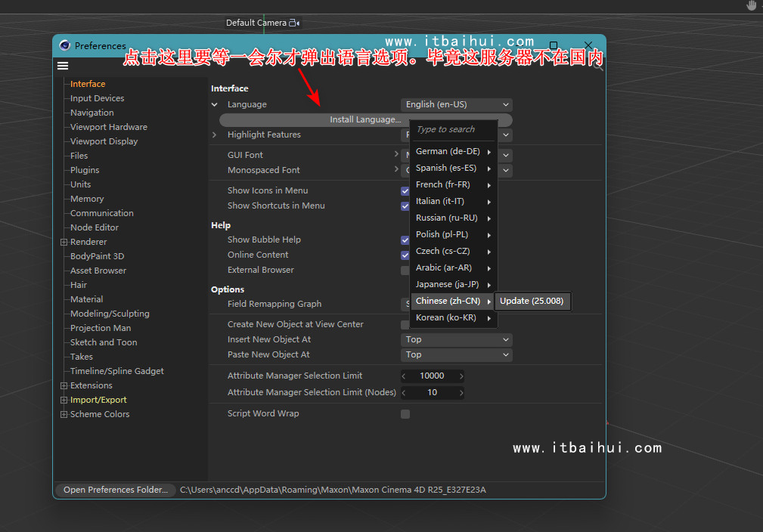Click the search magnifier icon
The width and height of the screenshot is (763, 532).
[597, 66]
